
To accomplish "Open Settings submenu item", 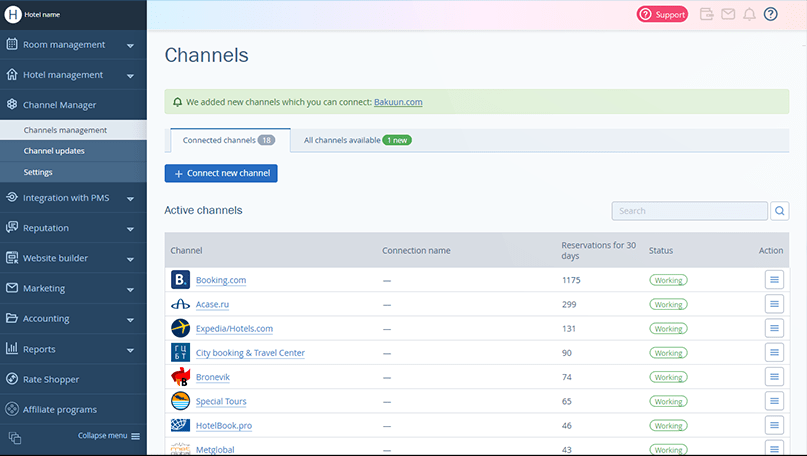I will point(73,172).
